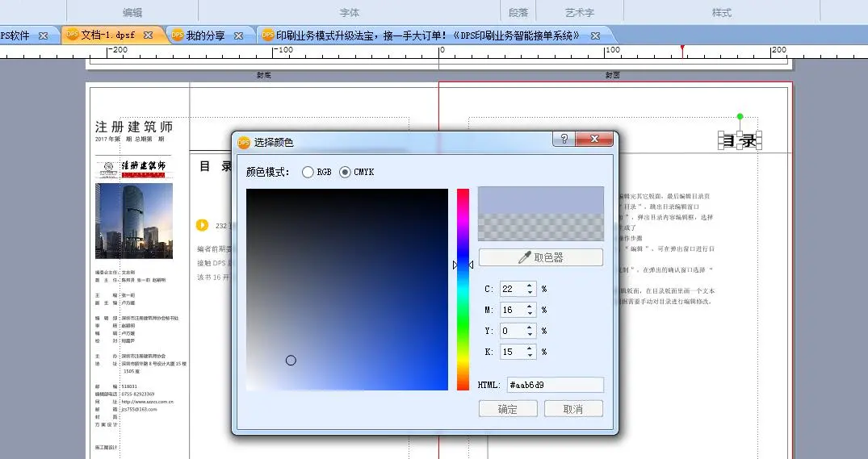Close the 我的分享 tab
Image resolution: width=868 pixels, height=459 pixels.
238,35
